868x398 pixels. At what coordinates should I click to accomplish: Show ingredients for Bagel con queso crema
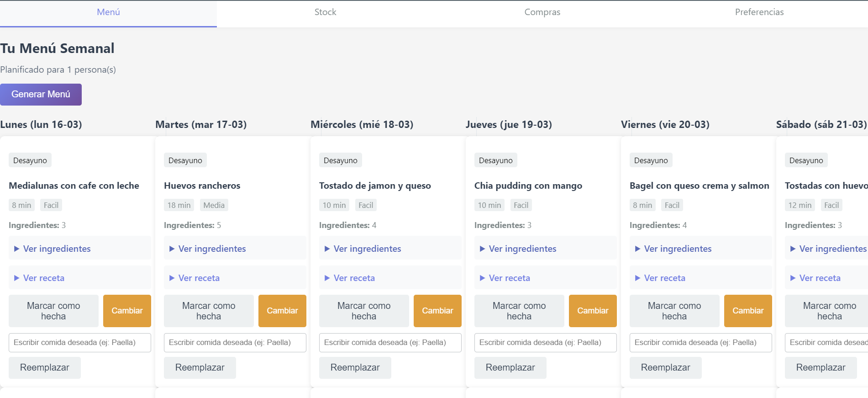tap(678, 249)
